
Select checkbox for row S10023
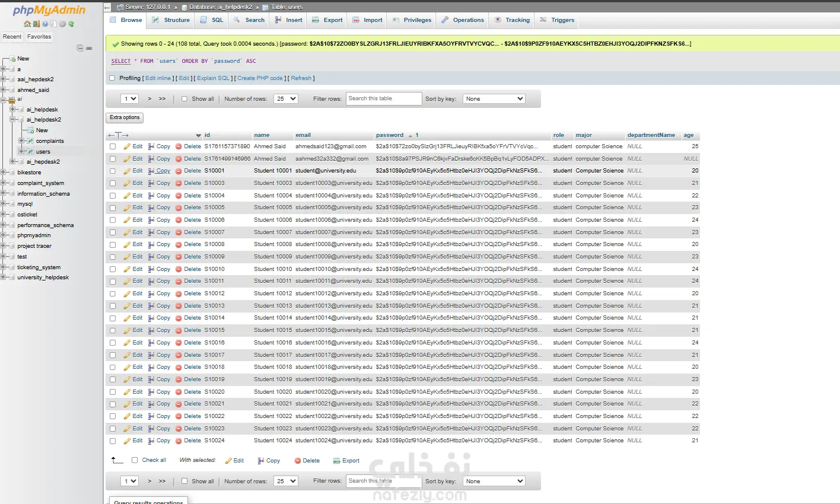tap(113, 429)
